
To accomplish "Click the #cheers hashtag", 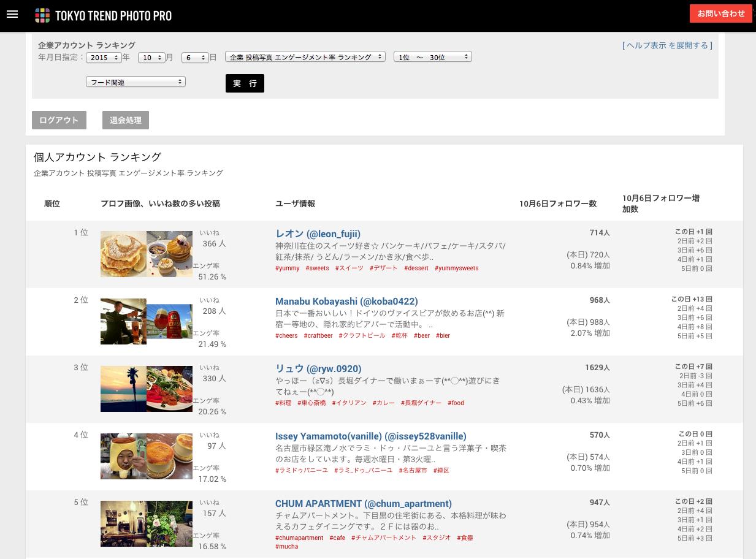I will [286, 336].
